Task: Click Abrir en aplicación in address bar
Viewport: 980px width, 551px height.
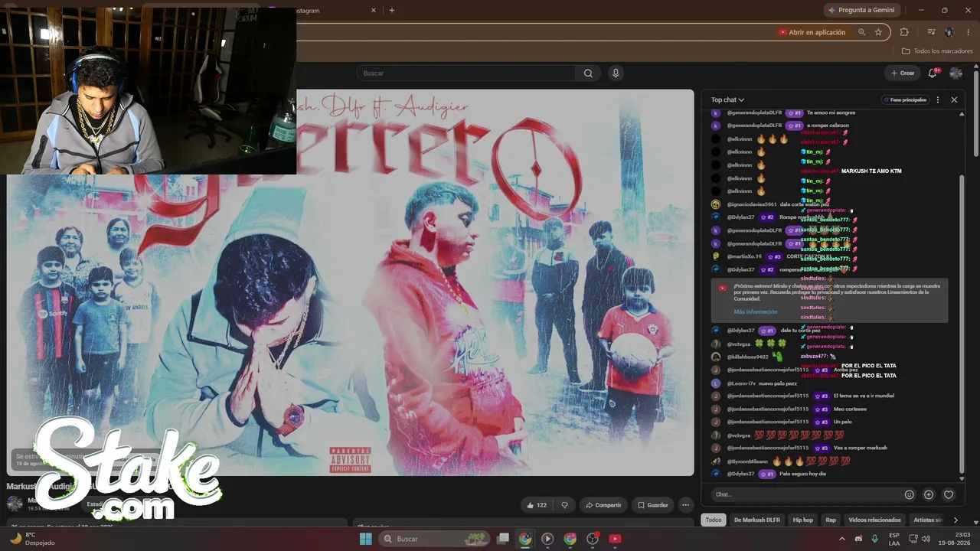Action: (812, 32)
